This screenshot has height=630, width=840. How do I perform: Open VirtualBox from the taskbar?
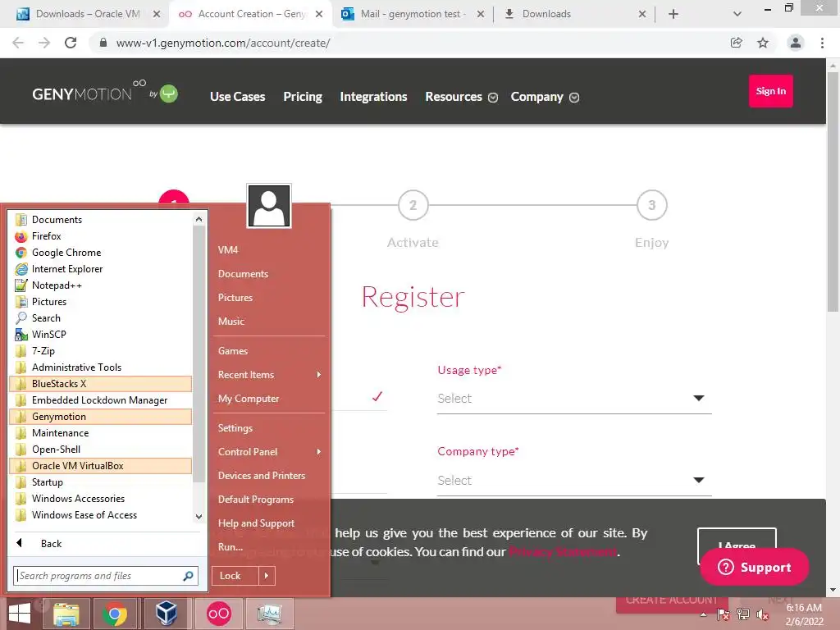(x=167, y=614)
